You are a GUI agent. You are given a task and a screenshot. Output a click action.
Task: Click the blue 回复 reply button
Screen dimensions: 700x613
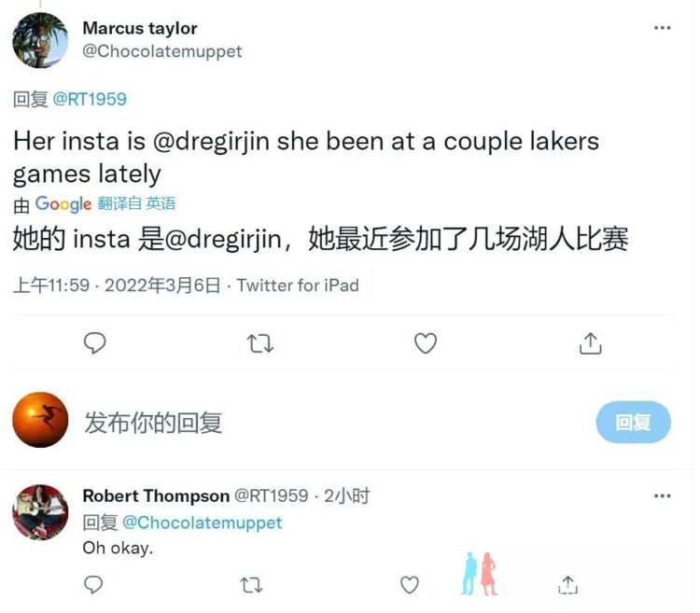coord(633,422)
